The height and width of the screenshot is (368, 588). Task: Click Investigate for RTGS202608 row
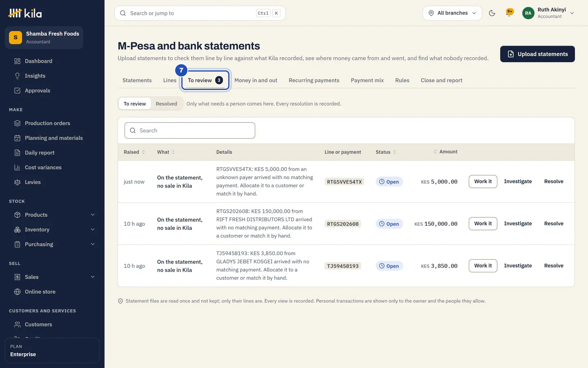tap(518, 224)
